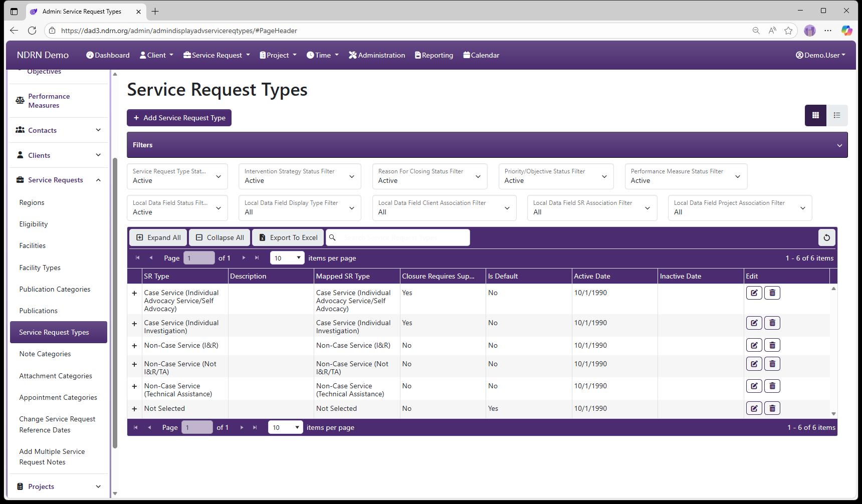The image size is (862, 504).
Task: Delete the Non-Case Service (I&R) row
Action: tap(772, 345)
